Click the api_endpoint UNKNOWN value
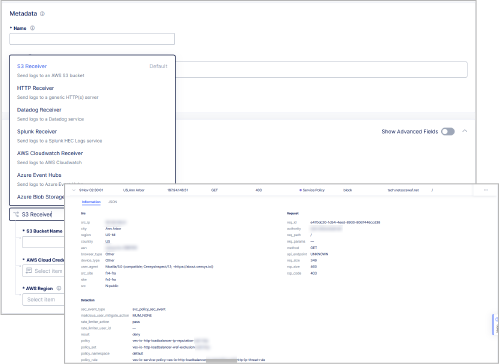 [319, 254]
